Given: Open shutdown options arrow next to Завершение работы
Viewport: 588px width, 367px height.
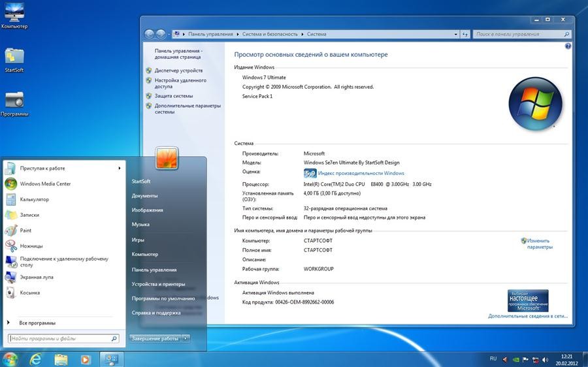Looking at the screenshot, I should point(186,338).
